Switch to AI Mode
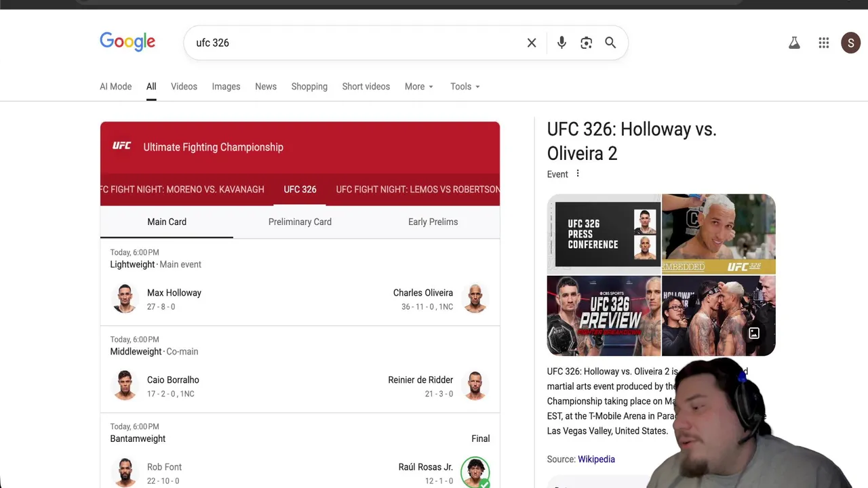The width and height of the screenshot is (868, 488). [116, 87]
